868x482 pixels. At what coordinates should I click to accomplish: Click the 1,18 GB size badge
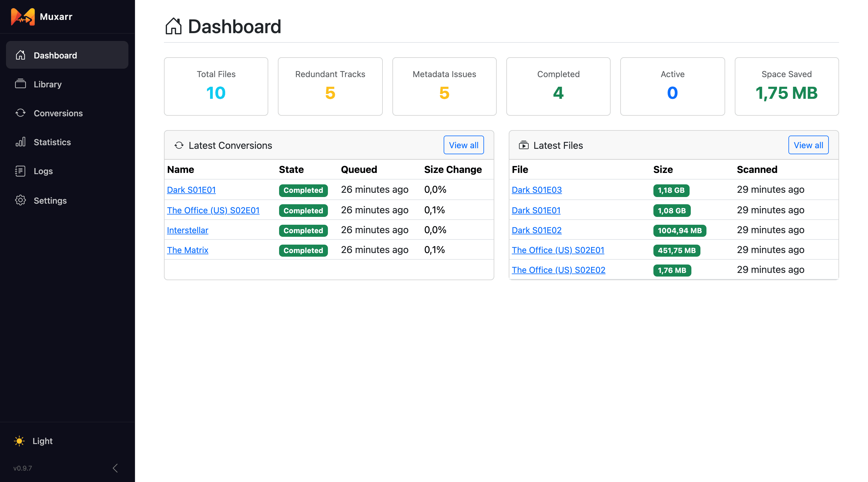[671, 190]
